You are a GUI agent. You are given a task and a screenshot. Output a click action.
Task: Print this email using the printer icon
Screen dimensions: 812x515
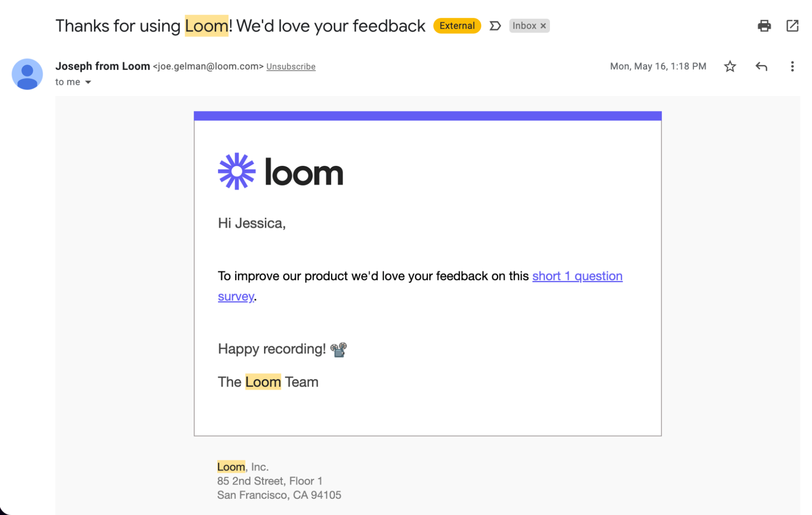click(x=764, y=26)
